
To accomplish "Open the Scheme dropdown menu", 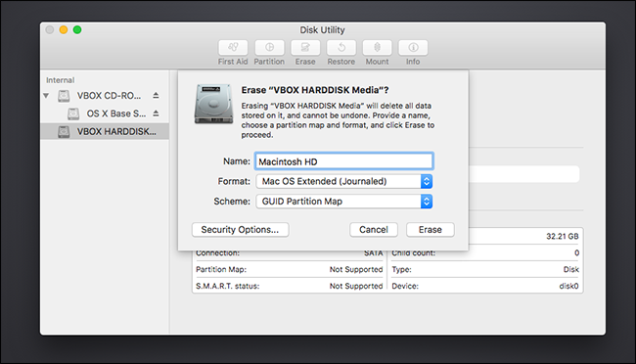I will (344, 202).
